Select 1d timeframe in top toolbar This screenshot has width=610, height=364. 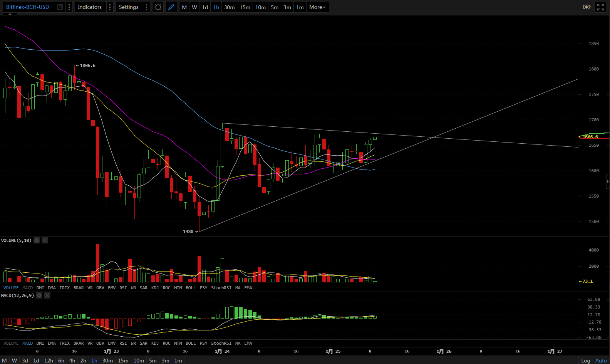click(x=205, y=7)
